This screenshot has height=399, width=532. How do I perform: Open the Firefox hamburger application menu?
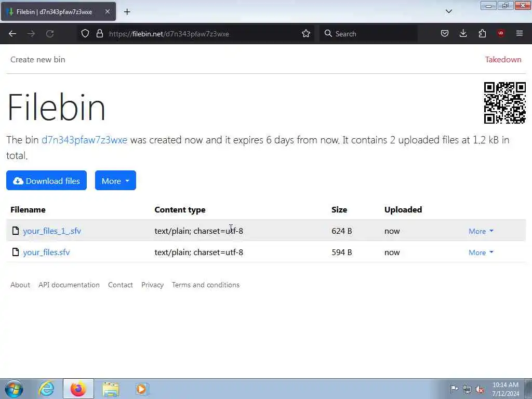(x=520, y=33)
